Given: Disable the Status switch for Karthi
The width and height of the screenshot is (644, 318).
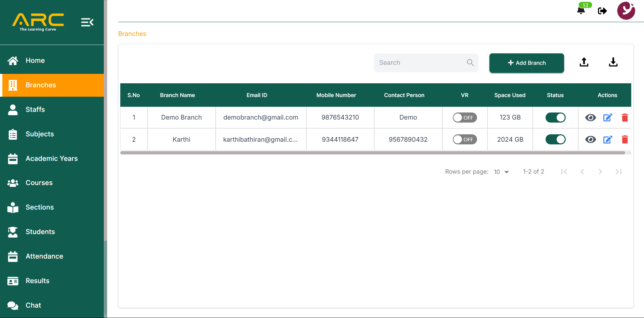Looking at the screenshot, I should (x=555, y=140).
